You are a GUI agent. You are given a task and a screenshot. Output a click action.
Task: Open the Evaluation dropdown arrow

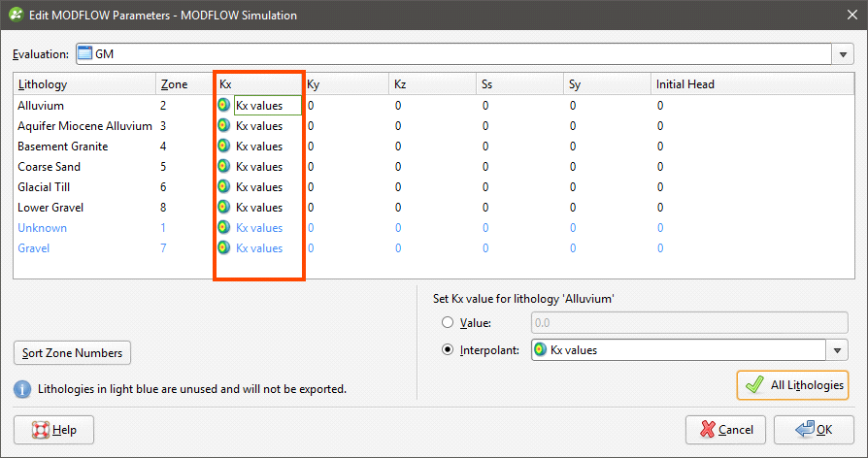coord(843,54)
